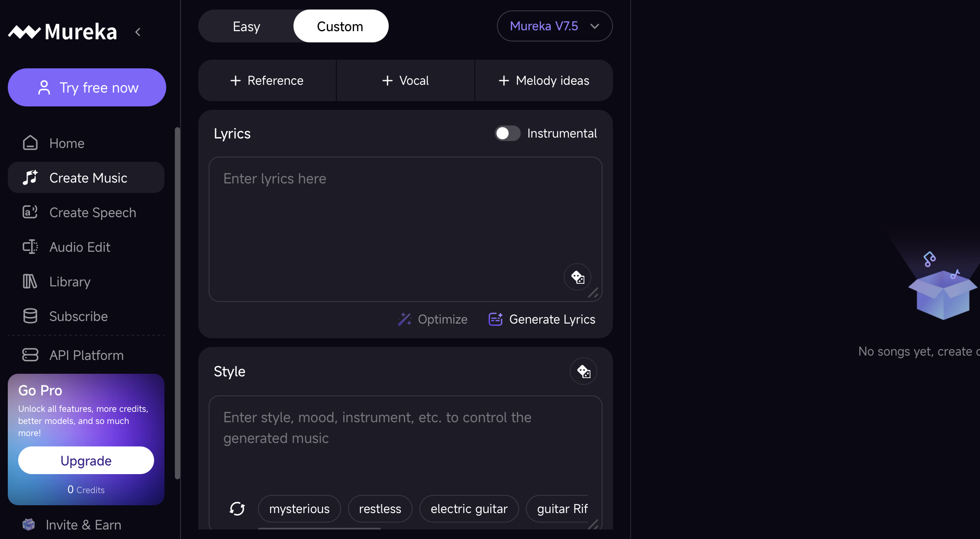Screen dimensions: 980x539
Task: Refresh the style tag suggestions
Action: point(237,509)
